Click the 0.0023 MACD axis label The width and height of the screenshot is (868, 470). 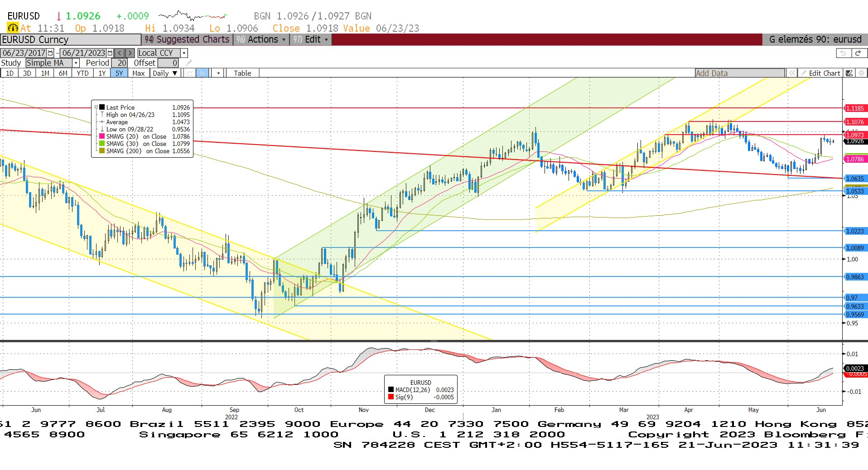pyautogui.click(x=855, y=368)
